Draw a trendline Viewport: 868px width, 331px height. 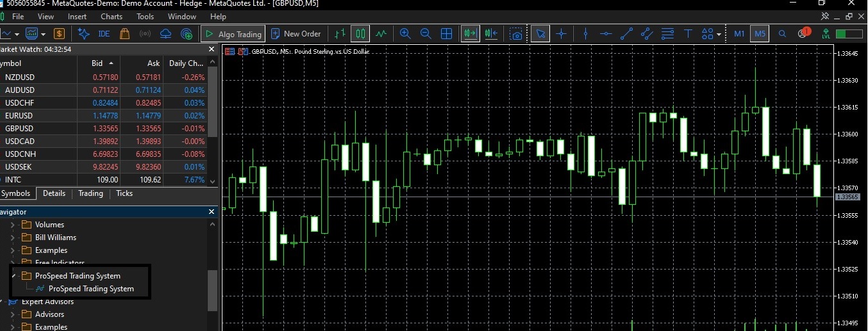(x=627, y=34)
